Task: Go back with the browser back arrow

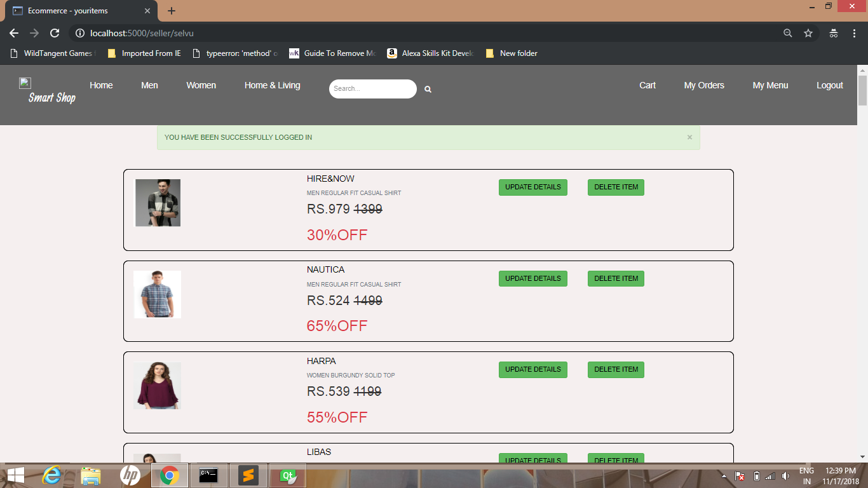Action: click(x=14, y=33)
